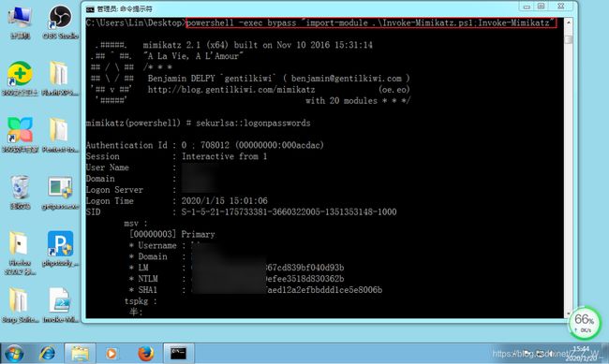The image size is (609, 364).
Task: Click the 'Logon Server' label
Action: point(114,190)
